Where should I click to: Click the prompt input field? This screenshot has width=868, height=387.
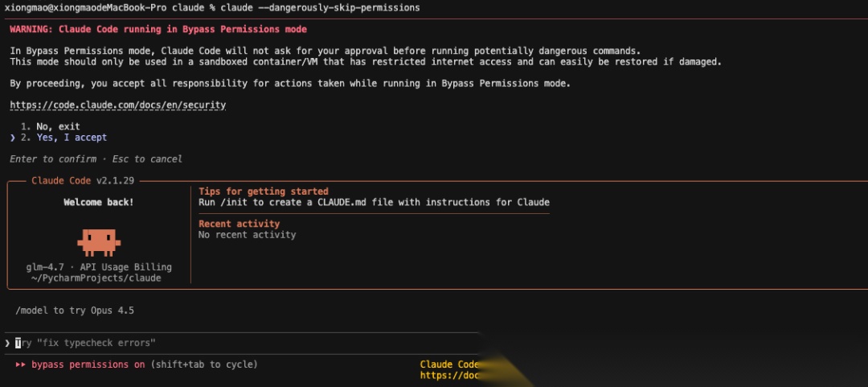pos(241,344)
